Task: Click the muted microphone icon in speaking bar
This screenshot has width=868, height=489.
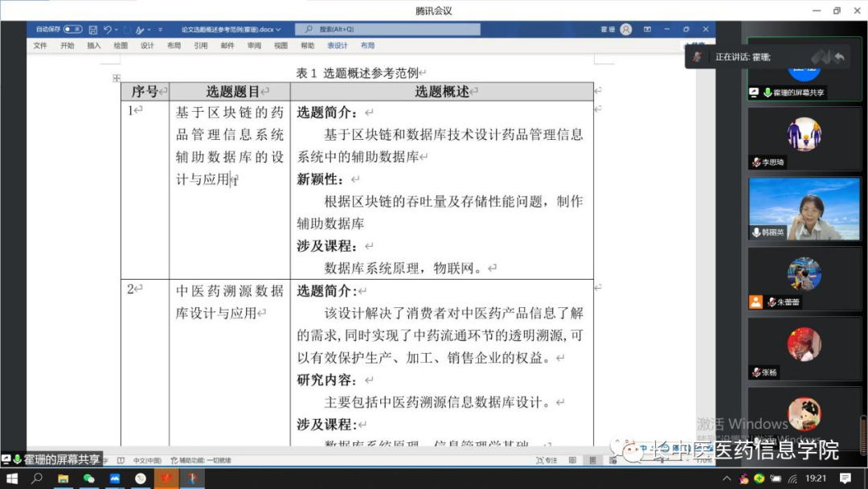Action: pos(698,57)
